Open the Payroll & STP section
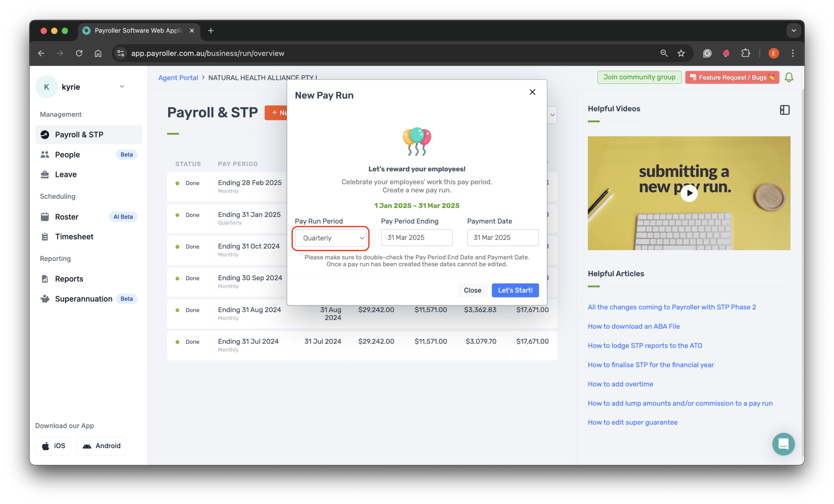834x504 pixels. 79,134
